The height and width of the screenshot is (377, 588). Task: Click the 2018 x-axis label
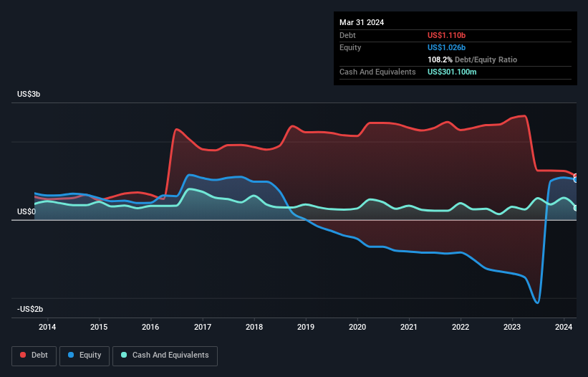click(254, 327)
